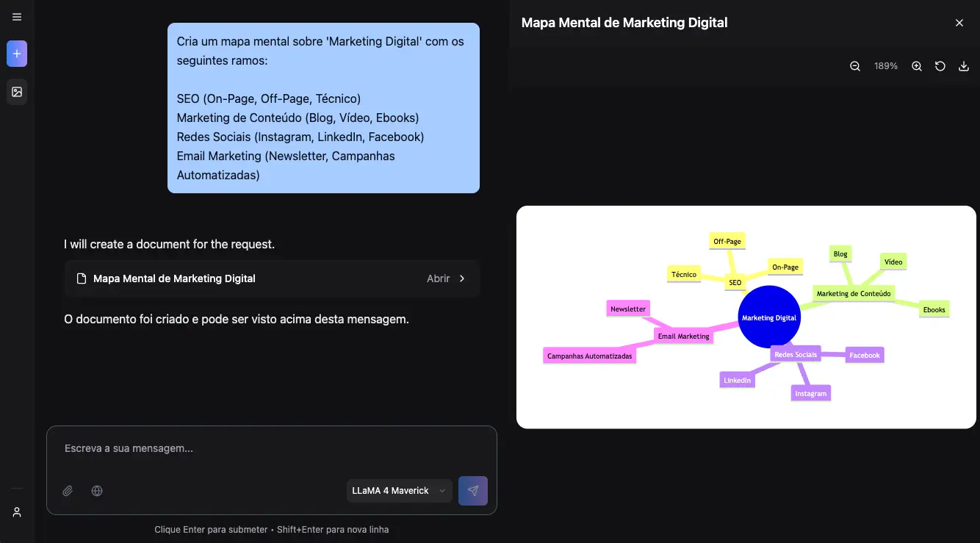Close the mind map panel
The width and height of the screenshot is (980, 543).
[x=959, y=23]
